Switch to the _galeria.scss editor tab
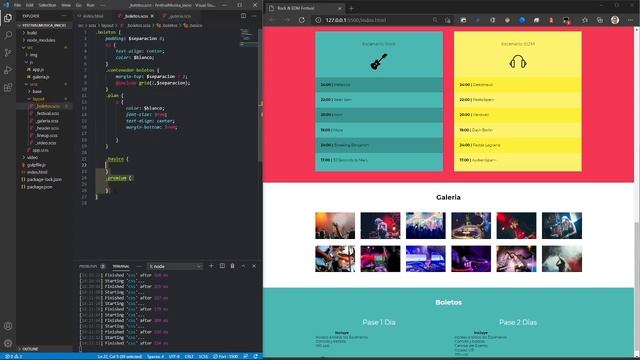The height and width of the screenshot is (360, 640). tap(180, 16)
